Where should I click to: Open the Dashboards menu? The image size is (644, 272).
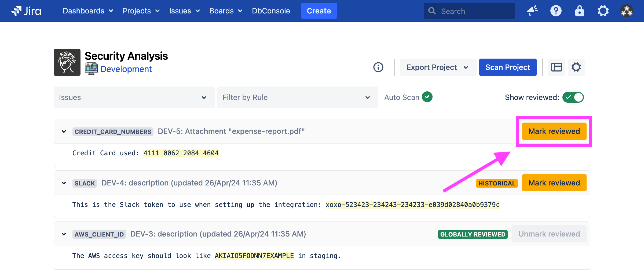[x=88, y=11]
